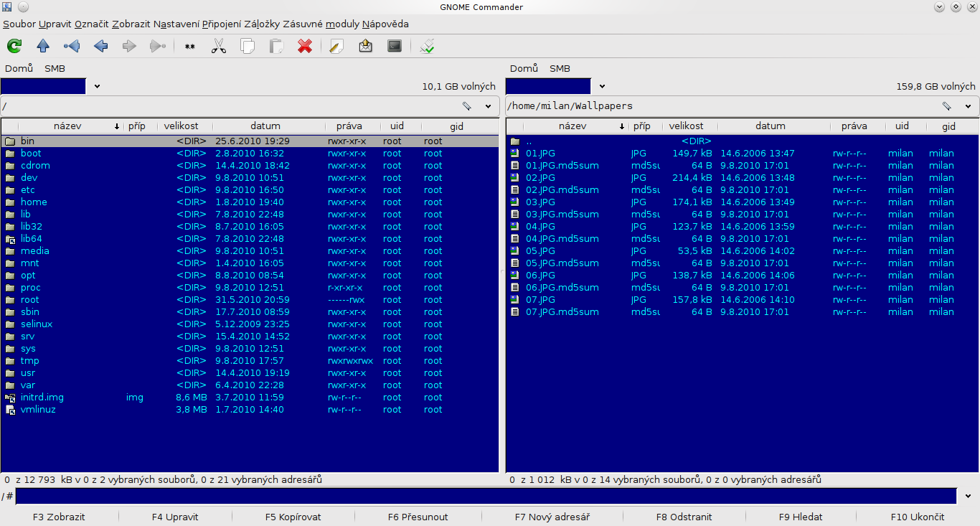Click the right panel SMB button

560,68
